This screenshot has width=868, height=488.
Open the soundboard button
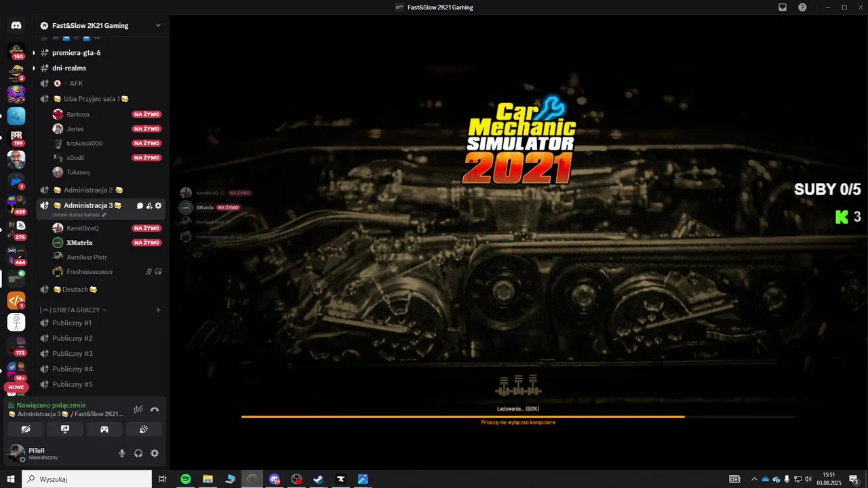point(144,429)
